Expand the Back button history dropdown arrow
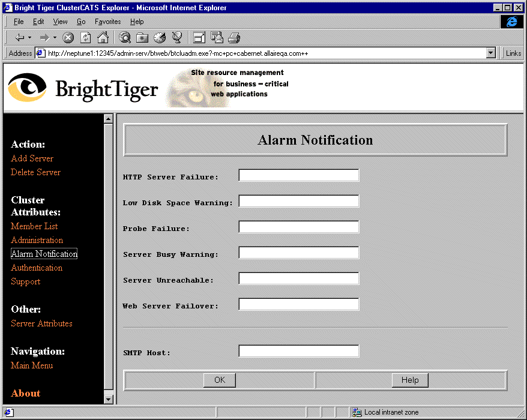527x420 pixels. click(x=30, y=38)
